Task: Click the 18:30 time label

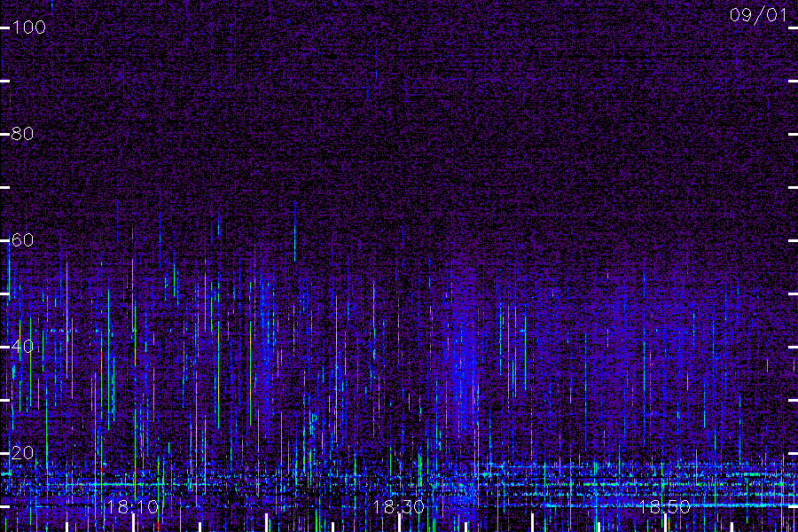Action: point(398,506)
